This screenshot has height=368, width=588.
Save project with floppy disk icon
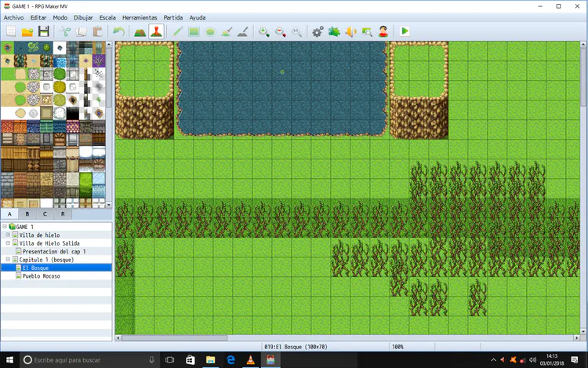click(x=44, y=31)
